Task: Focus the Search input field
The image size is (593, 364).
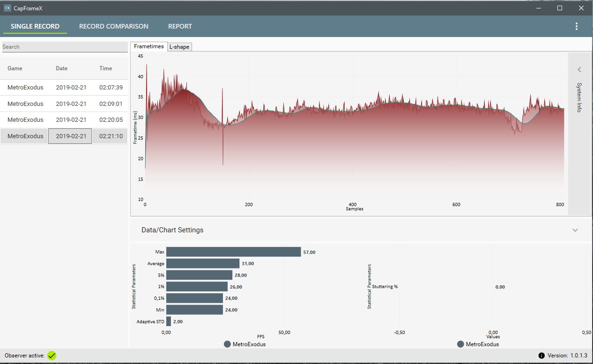Action: tap(65, 47)
